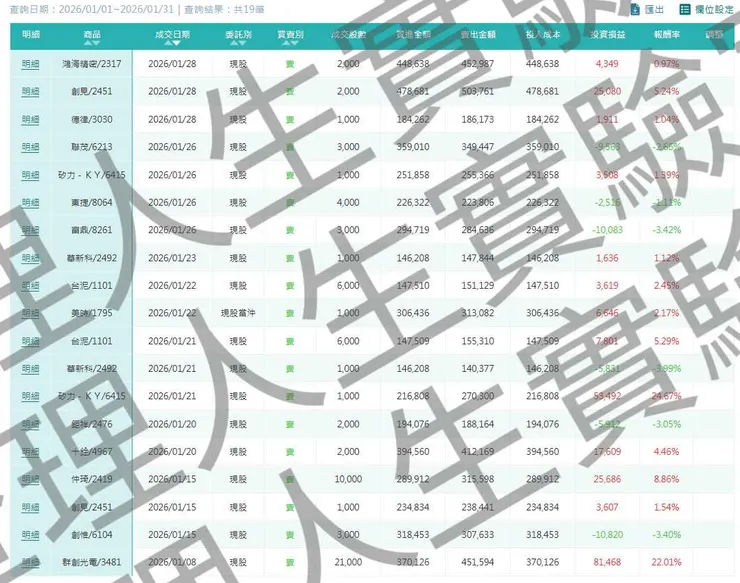Click the 賣出金額 column header
This screenshot has height=583, width=740.
pos(478,34)
